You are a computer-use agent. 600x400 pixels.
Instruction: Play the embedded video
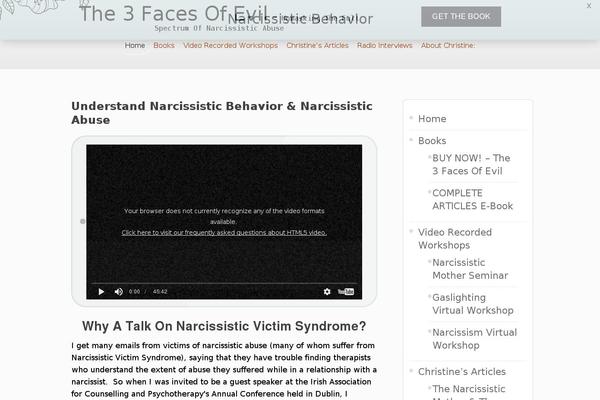pyautogui.click(x=101, y=292)
